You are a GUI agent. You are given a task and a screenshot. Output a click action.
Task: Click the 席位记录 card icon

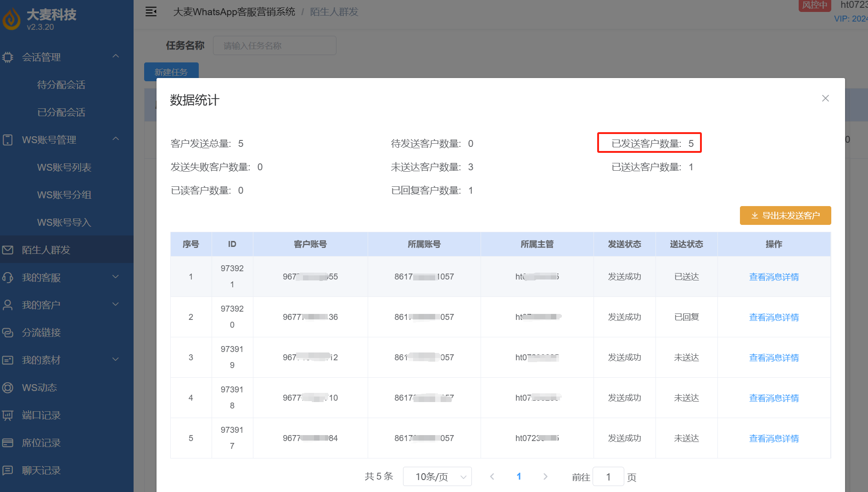click(x=8, y=443)
